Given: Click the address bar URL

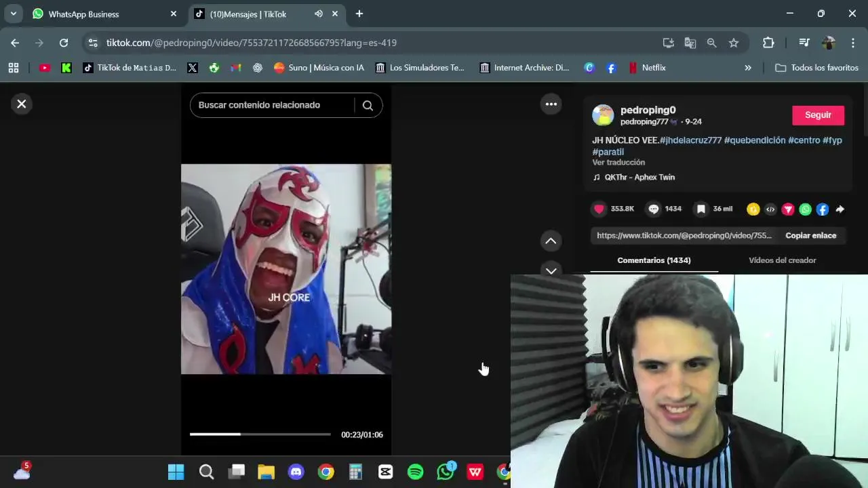Looking at the screenshot, I should point(252,43).
